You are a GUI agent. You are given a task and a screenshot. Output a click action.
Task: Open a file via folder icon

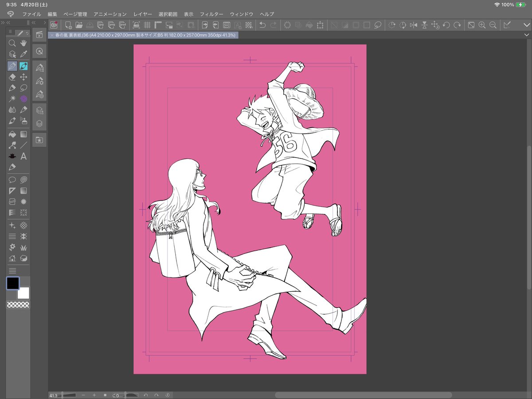tap(79, 25)
